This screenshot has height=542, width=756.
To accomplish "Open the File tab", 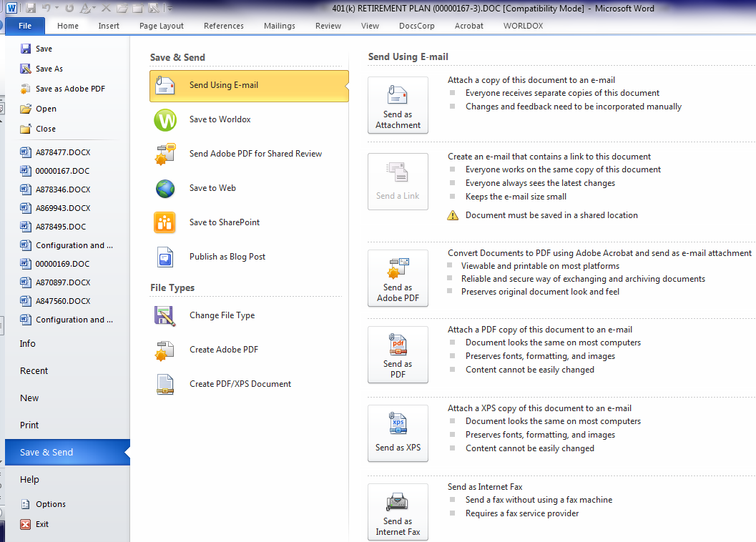I will click(x=25, y=26).
